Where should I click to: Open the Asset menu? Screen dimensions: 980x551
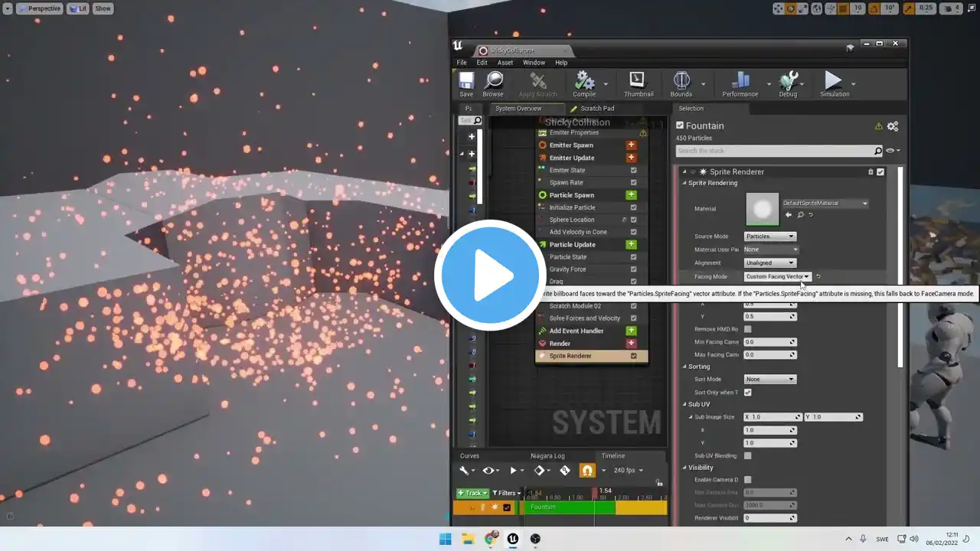(505, 63)
